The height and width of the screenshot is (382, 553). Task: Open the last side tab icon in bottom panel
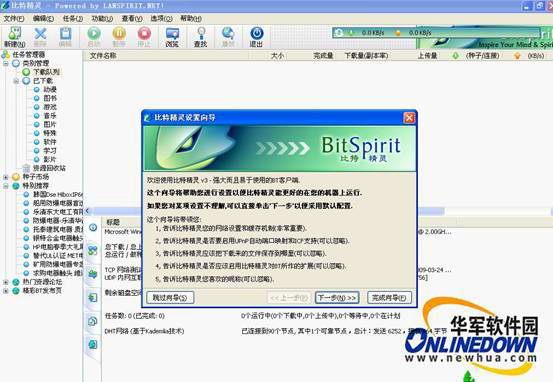93,344
